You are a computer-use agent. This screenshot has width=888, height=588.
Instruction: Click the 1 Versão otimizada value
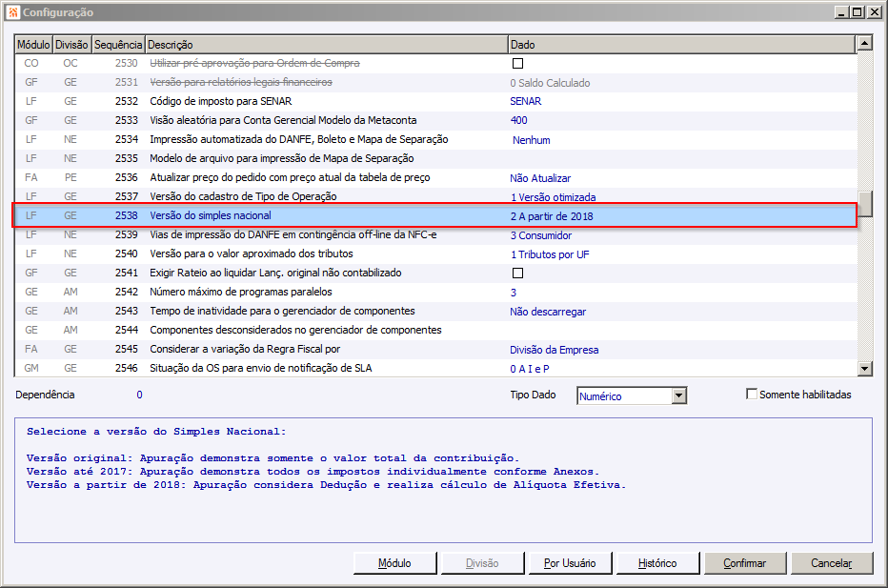point(554,197)
